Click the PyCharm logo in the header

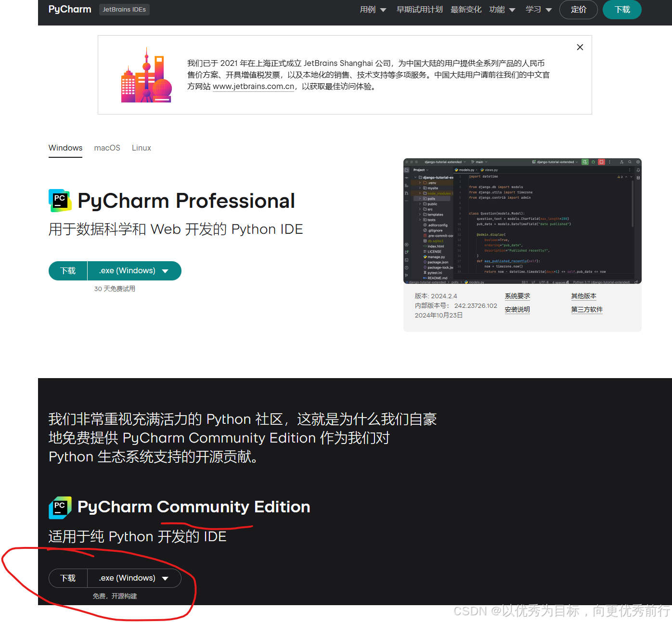(x=69, y=9)
